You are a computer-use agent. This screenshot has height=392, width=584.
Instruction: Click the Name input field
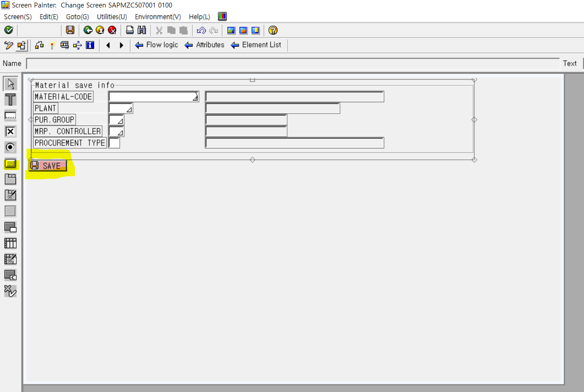click(x=293, y=63)
